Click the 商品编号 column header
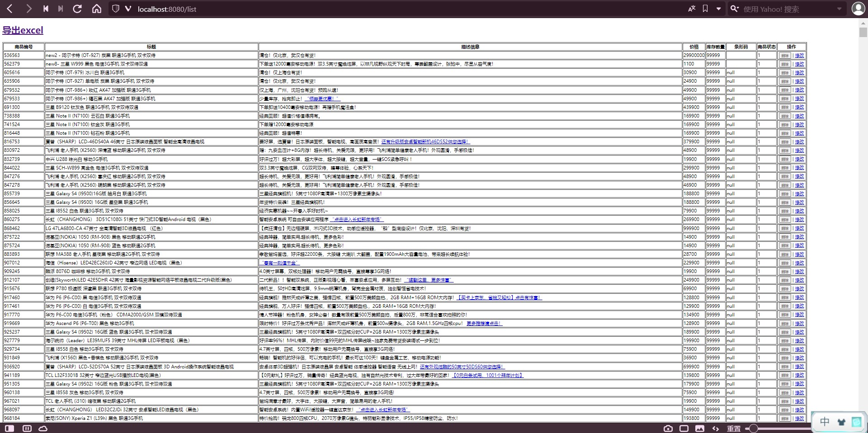The image size is (868, 433). (24, 47)
